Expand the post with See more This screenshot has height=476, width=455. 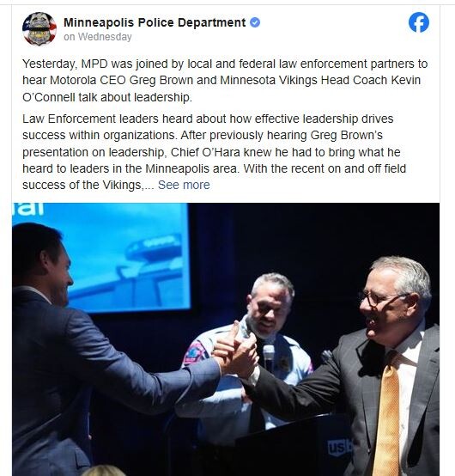[184, 185]
